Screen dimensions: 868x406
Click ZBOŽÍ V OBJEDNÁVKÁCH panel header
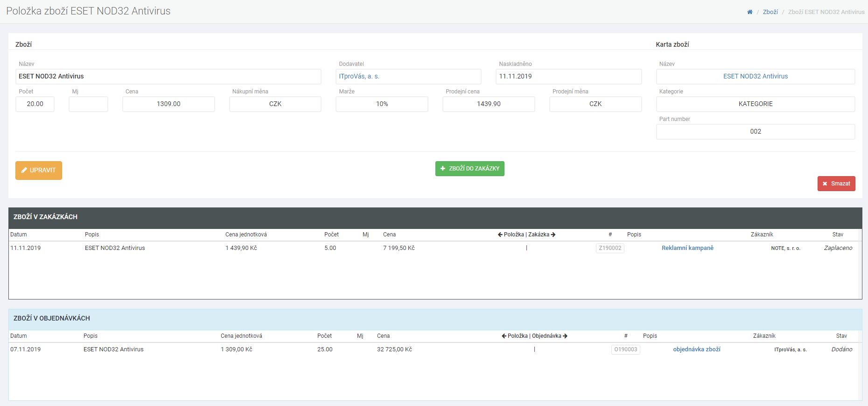pos(435,319)
